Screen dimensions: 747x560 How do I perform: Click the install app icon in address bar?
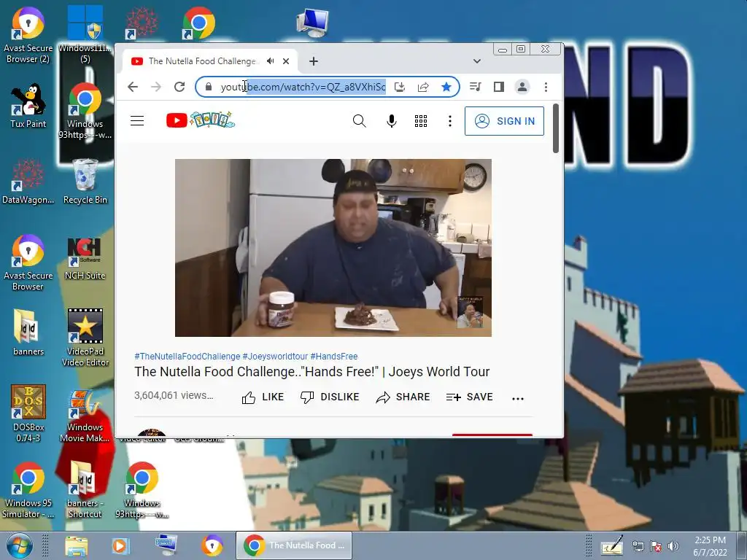point(400,87)
